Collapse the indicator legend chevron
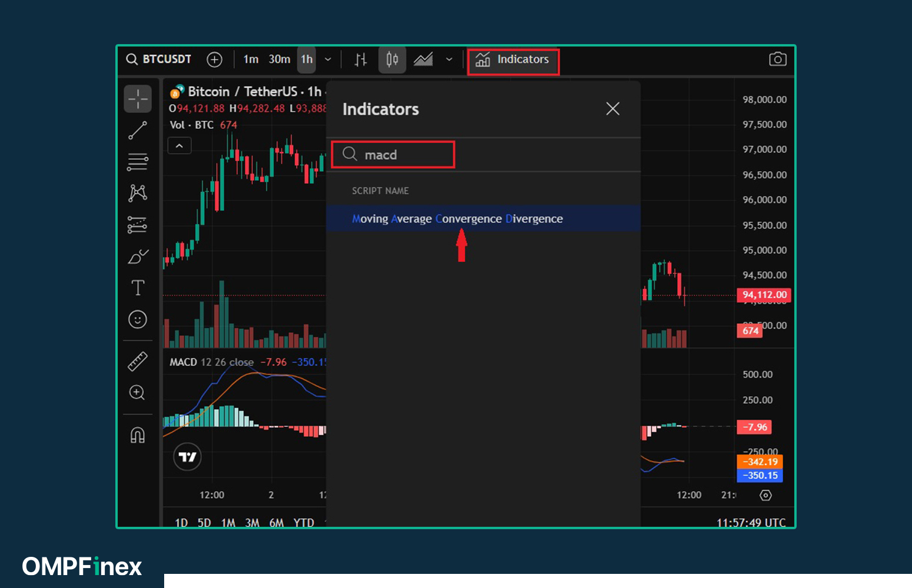The width and height of the screenshot is (912, 588). (x=179, y=146)
